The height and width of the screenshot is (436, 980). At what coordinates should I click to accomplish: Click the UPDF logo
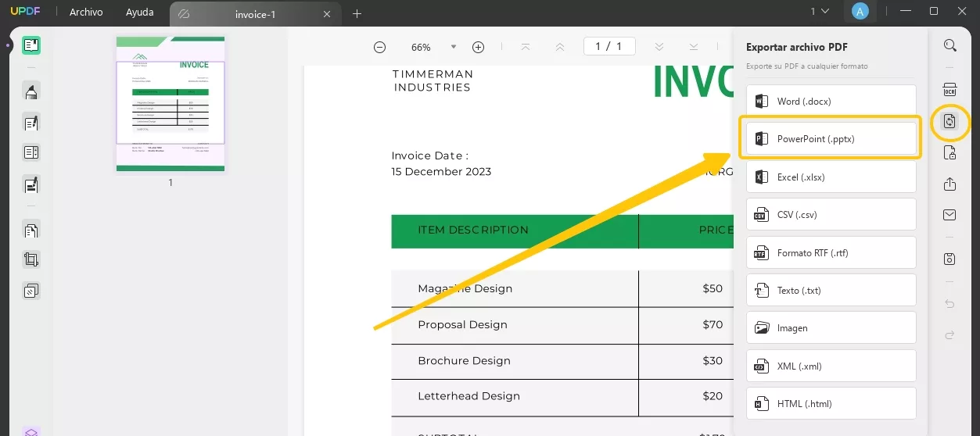pyautogui.click(x=25, y=13)
